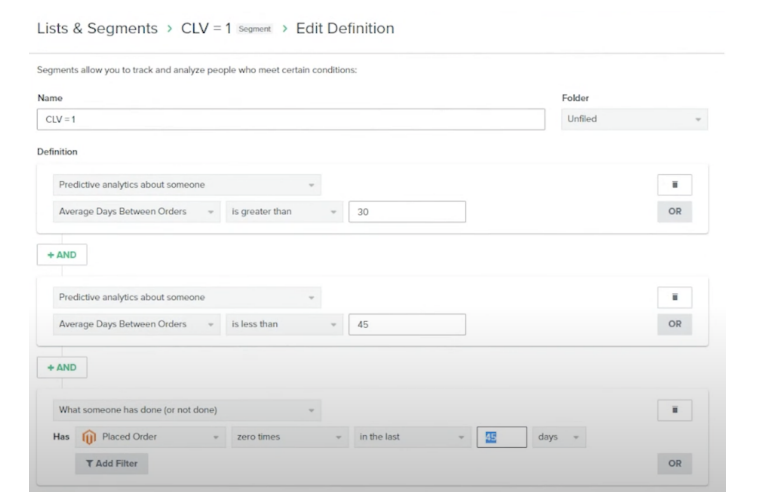Open the second 'Predictive analytics about someone' dropdown
This screenshot has height=501, width=759.
click(187, 297)
